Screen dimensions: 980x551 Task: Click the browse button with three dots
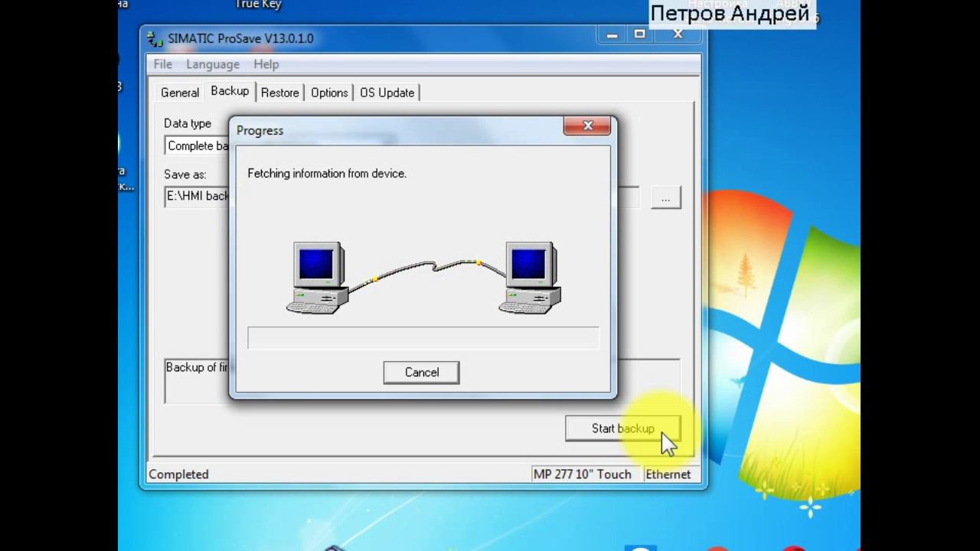665,198
